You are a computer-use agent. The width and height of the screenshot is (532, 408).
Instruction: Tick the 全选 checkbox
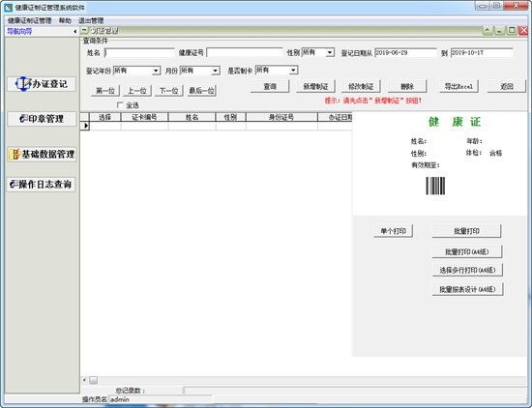(x=120, y=104)
